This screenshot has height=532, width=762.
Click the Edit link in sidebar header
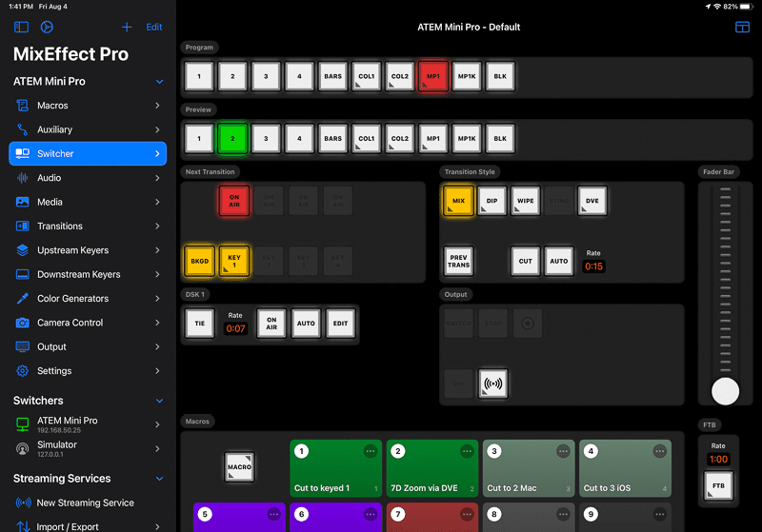pos(154,28)
